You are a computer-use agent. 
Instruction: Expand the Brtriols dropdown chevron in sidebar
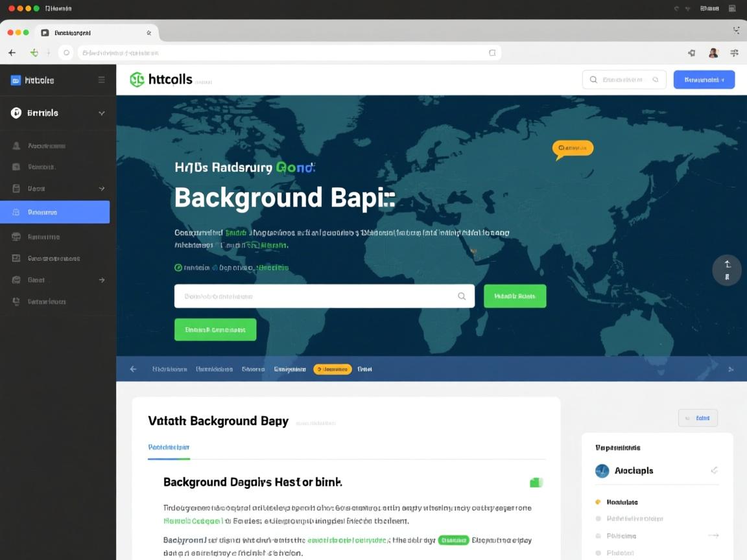pos(101,113)
